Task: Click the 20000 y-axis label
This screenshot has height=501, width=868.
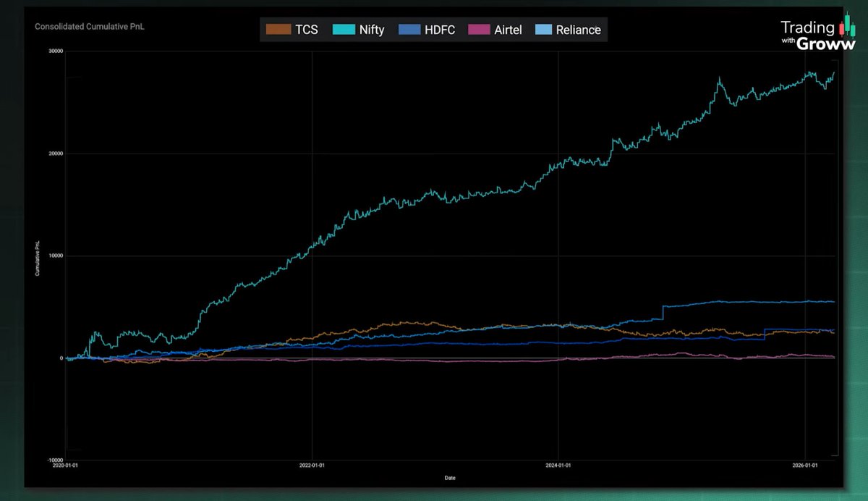Action: (x=56, y=153)
